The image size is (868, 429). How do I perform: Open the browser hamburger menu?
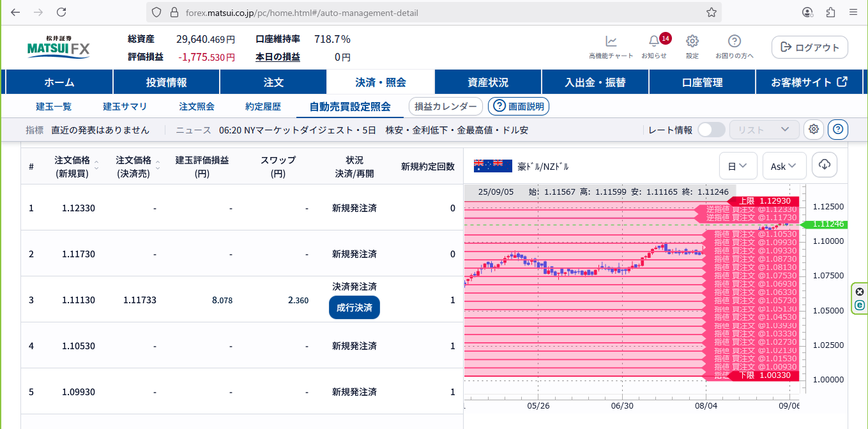click(x=853, y=12)
